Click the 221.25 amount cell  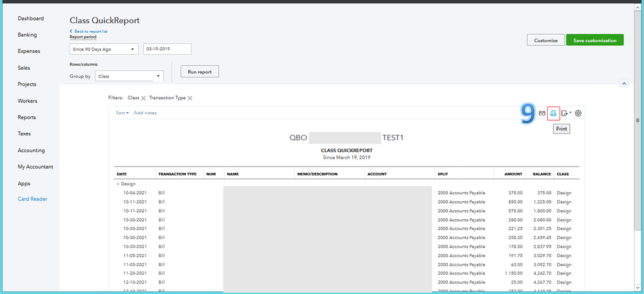[x=515, y=228]
